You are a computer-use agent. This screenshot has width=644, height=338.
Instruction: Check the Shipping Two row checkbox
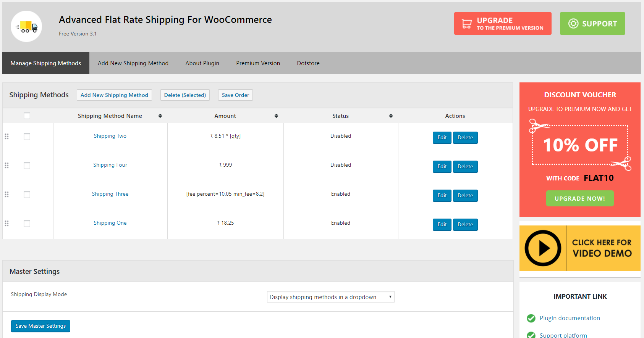tap(27, 137)
